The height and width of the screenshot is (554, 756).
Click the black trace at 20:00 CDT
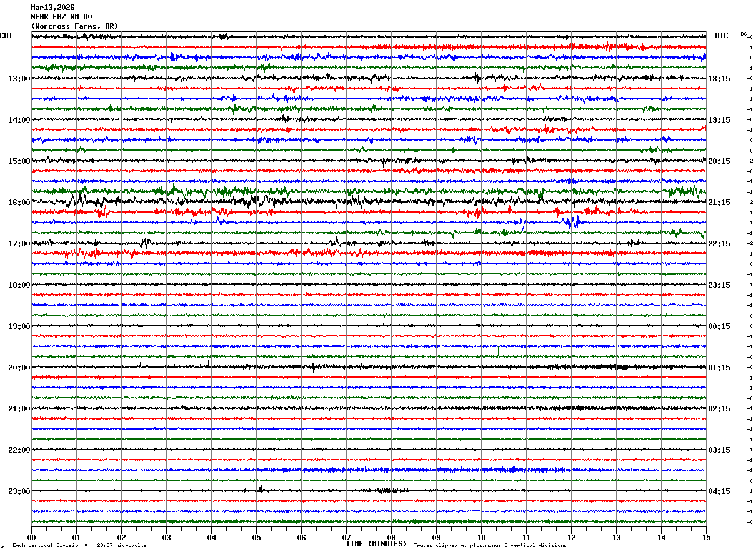coord(369,366)
